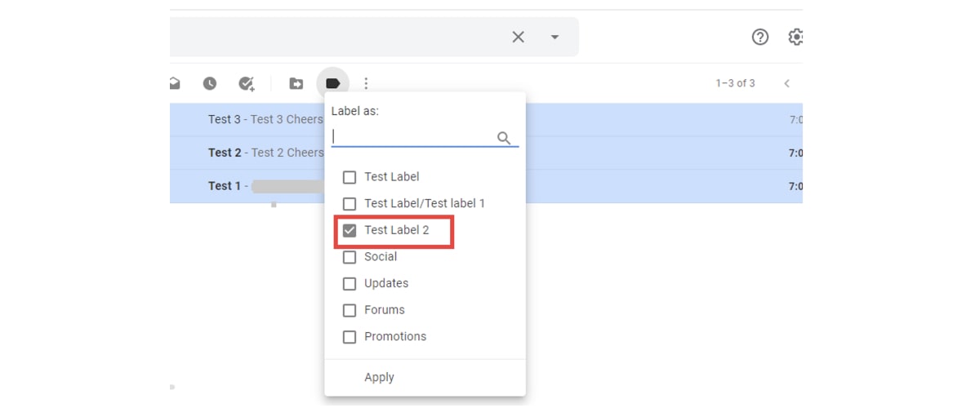Image resolution: width=980 pixels, height=408 pixels.
Task: Clear the search box with X icon
Action: coord(518,37)
